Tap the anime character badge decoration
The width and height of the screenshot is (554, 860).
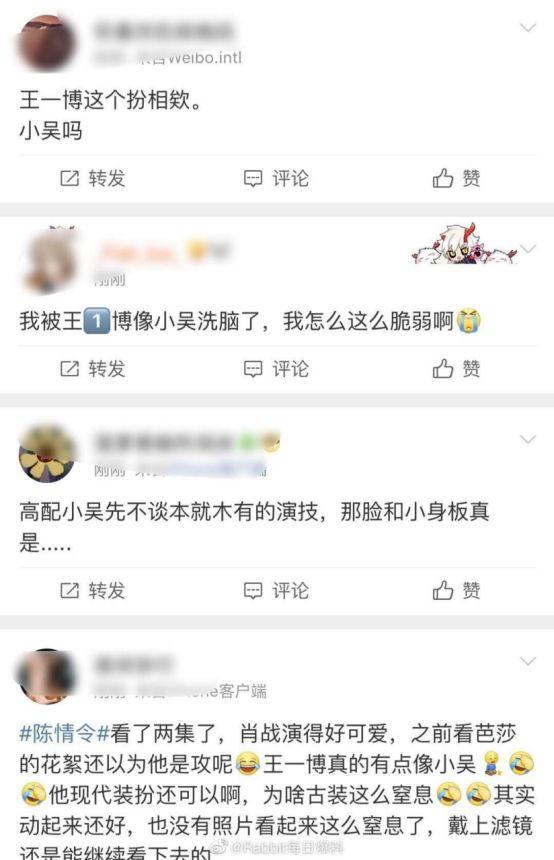point(464,245)
